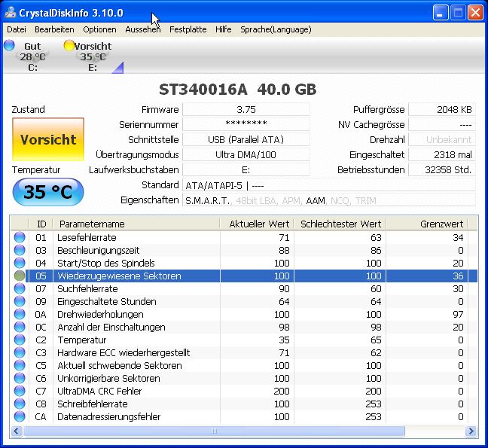Click the blue status orb for drive C:
The width and height of the screenshot is (488, 448).
click(x=9, y=45)
